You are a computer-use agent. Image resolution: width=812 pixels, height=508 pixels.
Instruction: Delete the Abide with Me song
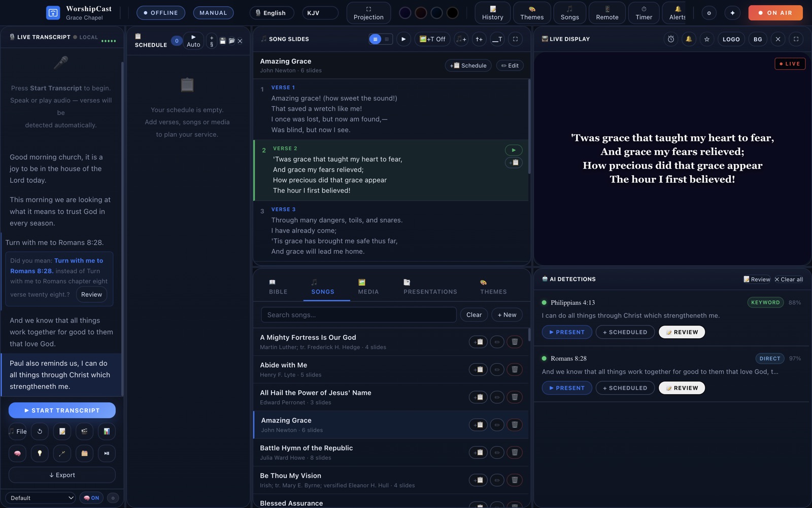click(515, 369)
